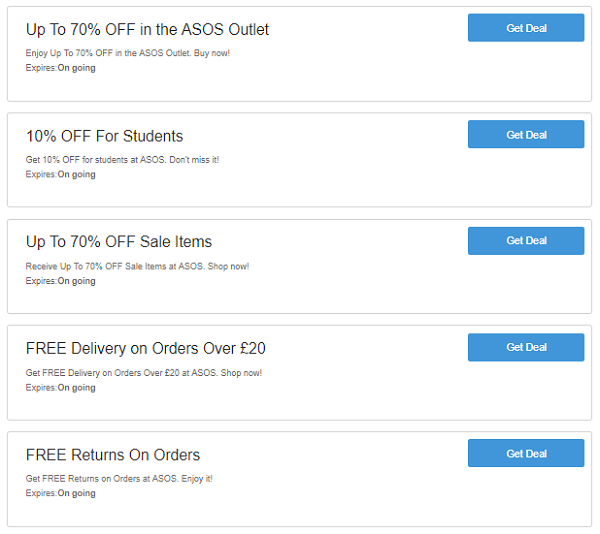600x534 pixels.
Task: Select the "Get FREE Returns on Orders" description
Action: click(x=119, y=479)
